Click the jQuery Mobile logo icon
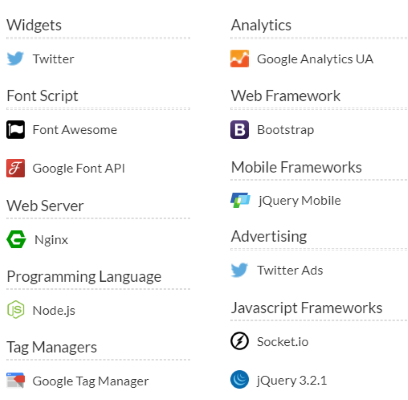The width and height of the screenshot is (408, 400). coord(240,200)
